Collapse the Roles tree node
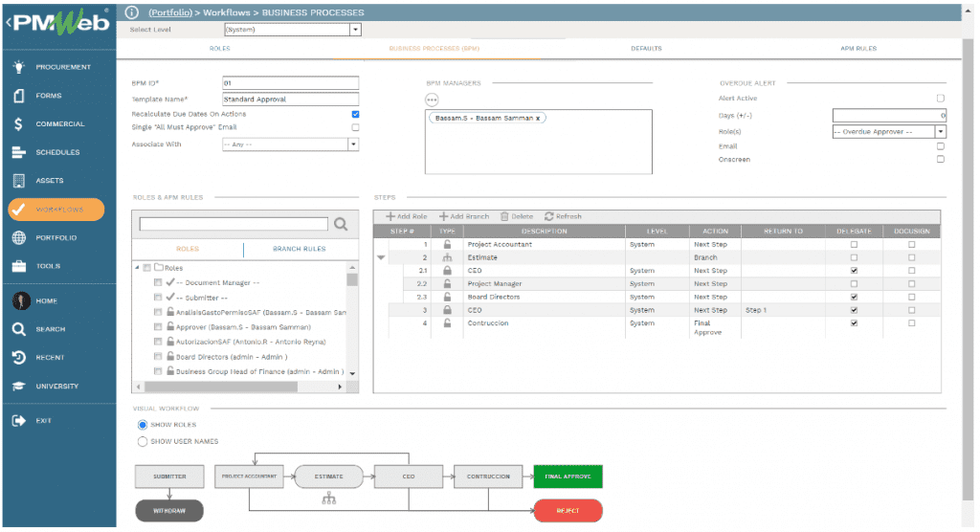 138,268
